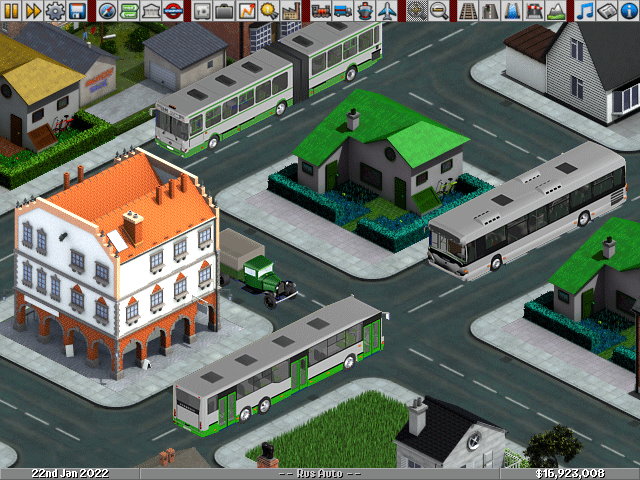Pause the game with the pause icon
The width and height of the screenshot is (640, 480).
11,11
